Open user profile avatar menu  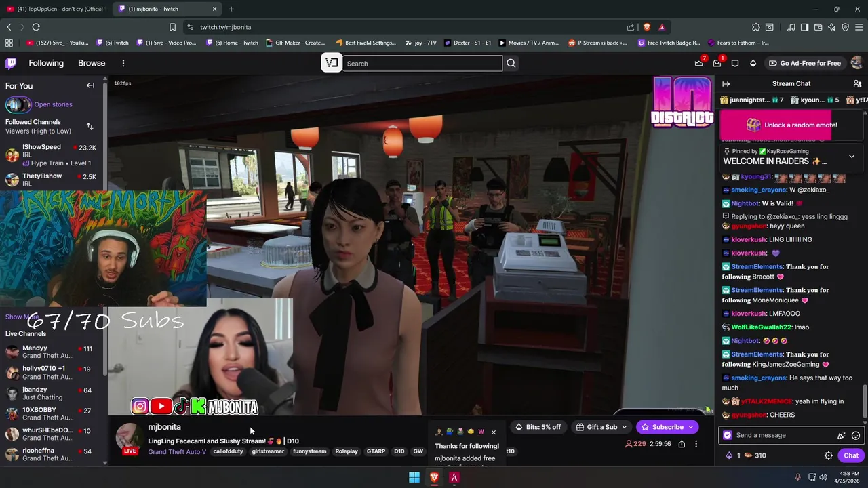pos(856,63)
